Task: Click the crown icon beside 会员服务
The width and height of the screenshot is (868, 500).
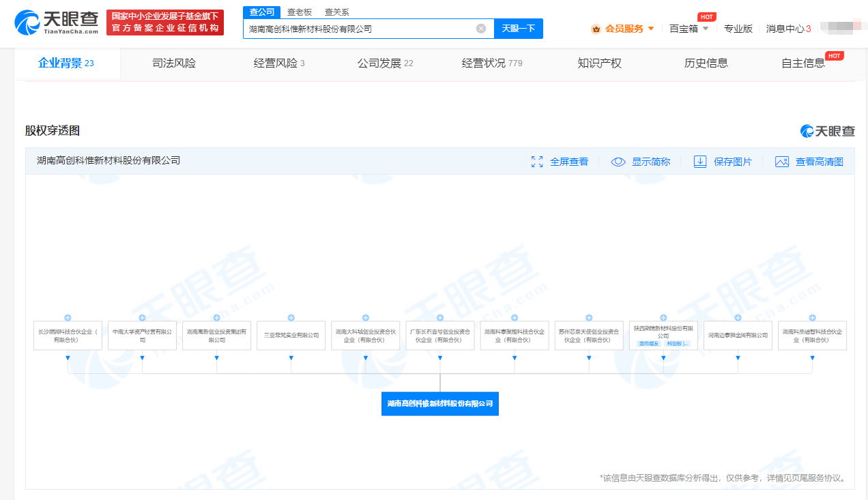Action: 596,29
